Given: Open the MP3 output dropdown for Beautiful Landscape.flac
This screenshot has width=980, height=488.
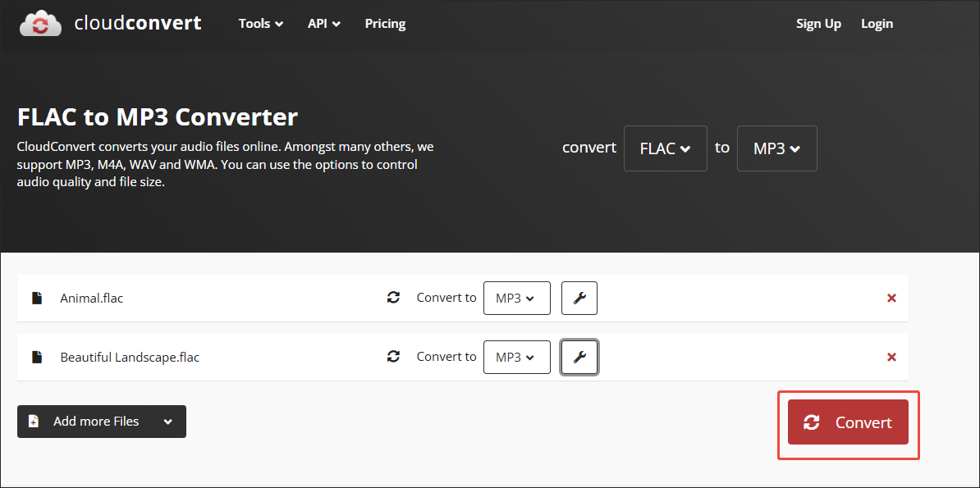Looking at the screenshot, I should pos(517,358).
